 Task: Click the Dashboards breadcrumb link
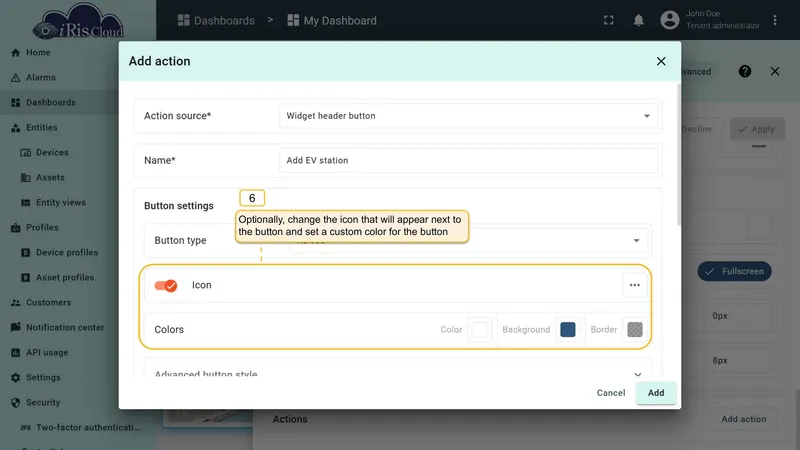(216, 20)
